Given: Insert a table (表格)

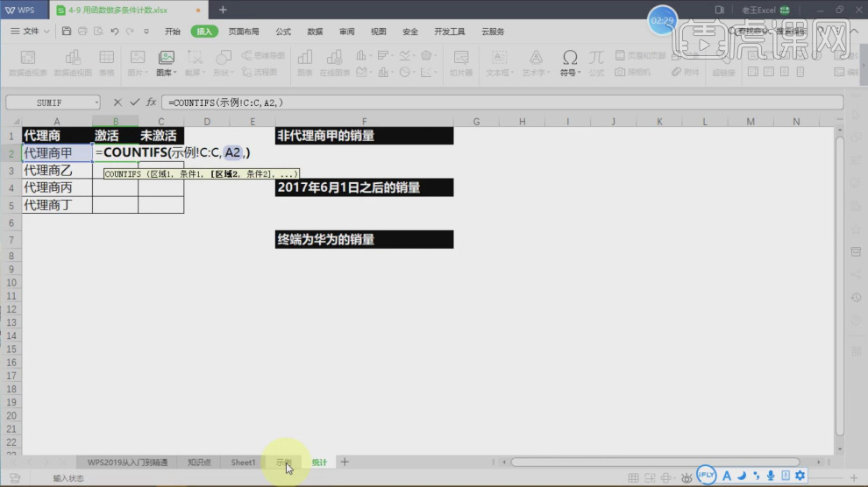Looking at the screenshot, I should click(x=106, y=64).
